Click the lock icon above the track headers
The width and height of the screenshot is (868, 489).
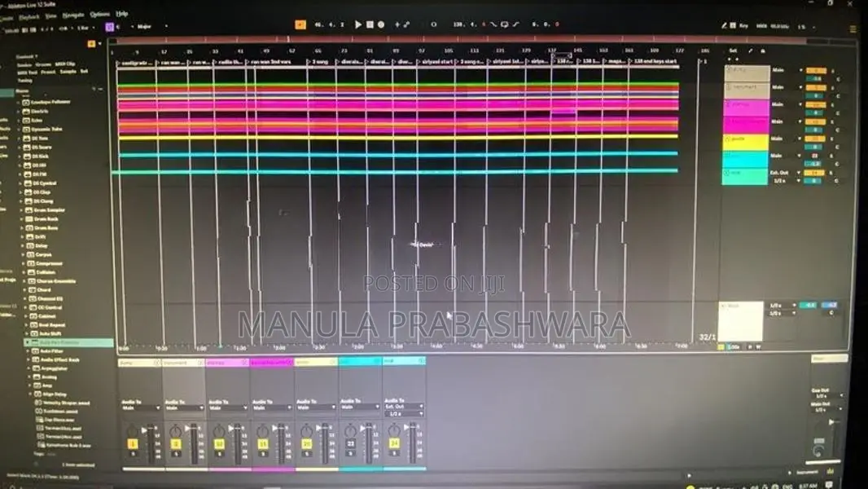coord(763,51)
